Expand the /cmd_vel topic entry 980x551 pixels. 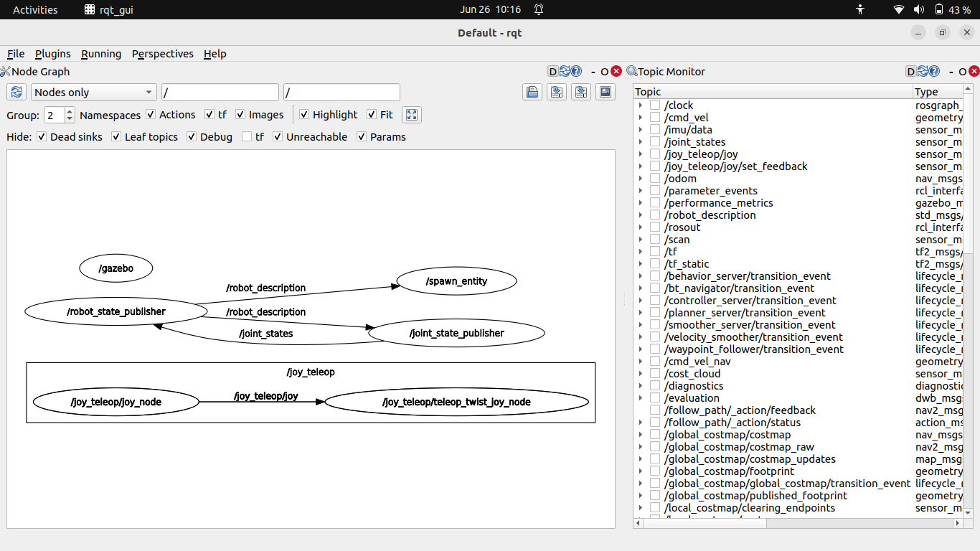[x=641, y=117]
